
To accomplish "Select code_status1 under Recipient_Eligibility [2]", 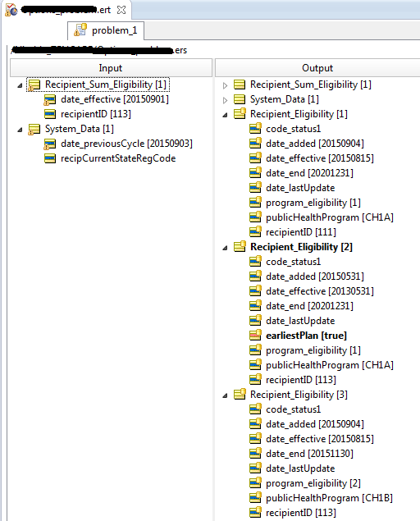I will pyautogui.click(x=293, y=262).
